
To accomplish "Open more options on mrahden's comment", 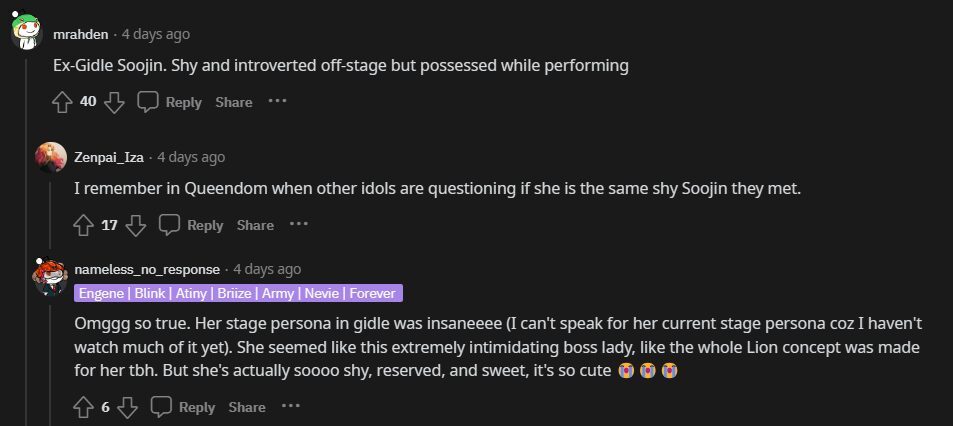I will [x=277, y=101].
